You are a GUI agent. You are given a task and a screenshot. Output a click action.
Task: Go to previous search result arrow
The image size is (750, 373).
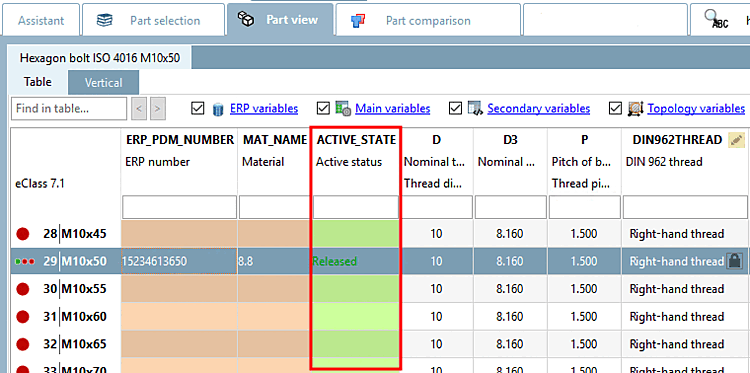click(x=139, y=109)
